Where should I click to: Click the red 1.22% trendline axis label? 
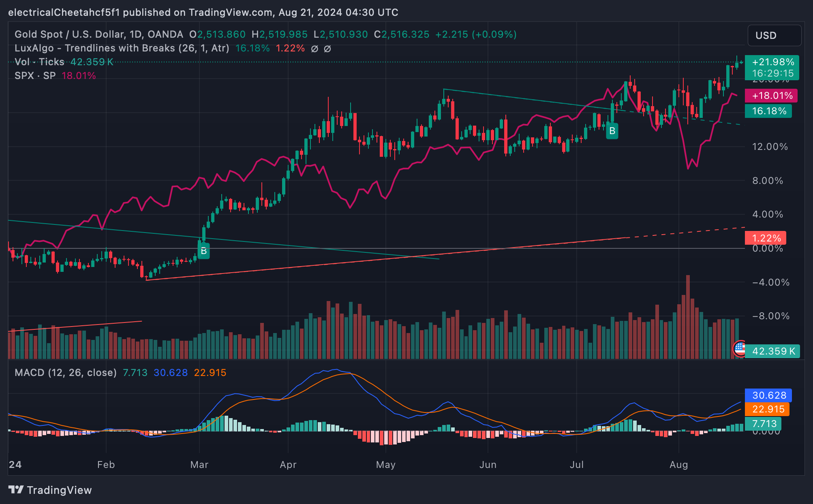pyautogui.click(x=766, y=238)
